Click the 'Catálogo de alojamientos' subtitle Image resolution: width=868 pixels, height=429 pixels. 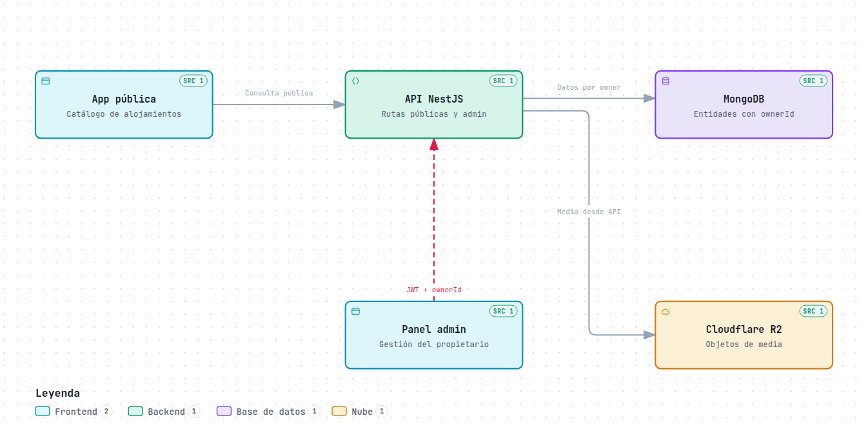click(x=124, y=114)
